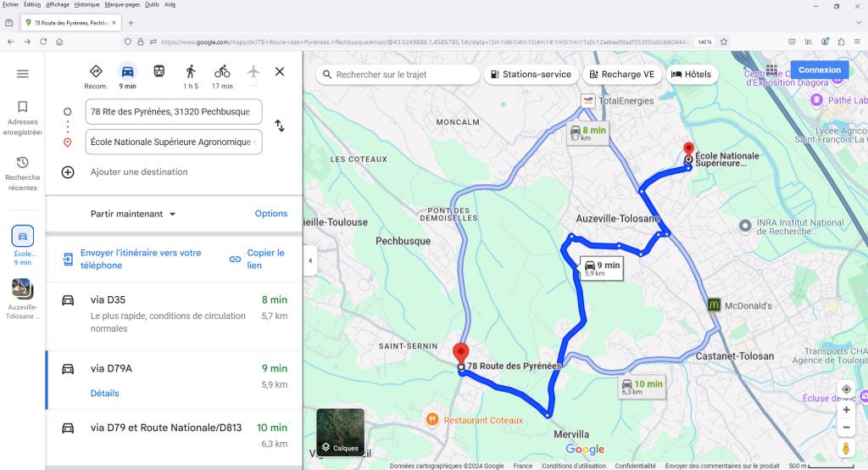868x470 pixels.
Task: Open the Partir maintenant dropdown
Action: pyautogui.click(x=133, y=214)
